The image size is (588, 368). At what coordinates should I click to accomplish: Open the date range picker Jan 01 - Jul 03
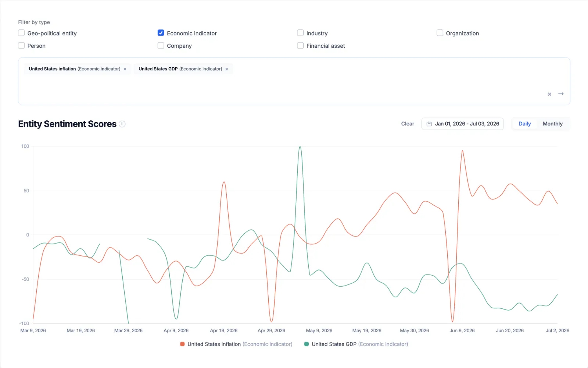tap(463, 124)
